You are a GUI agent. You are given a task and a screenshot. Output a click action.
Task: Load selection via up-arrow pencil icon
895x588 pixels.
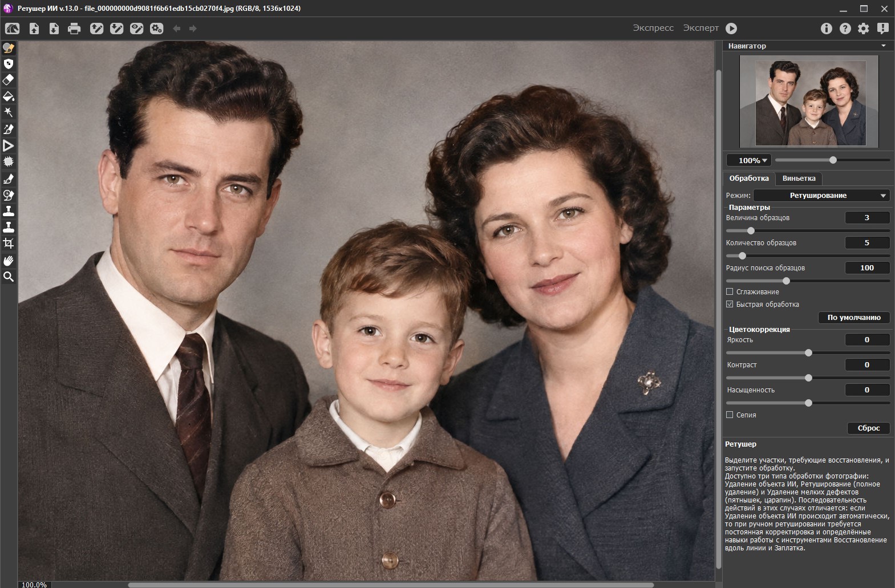coord(96,29)
